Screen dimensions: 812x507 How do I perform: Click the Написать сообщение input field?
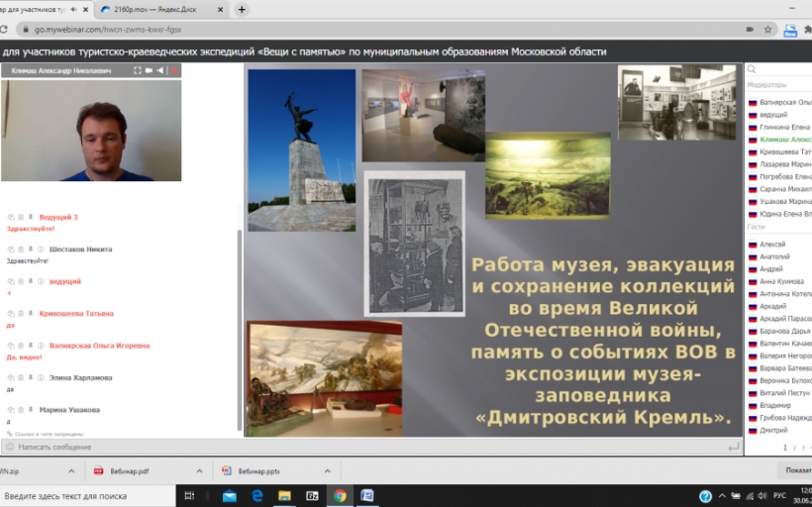[371, 447]
